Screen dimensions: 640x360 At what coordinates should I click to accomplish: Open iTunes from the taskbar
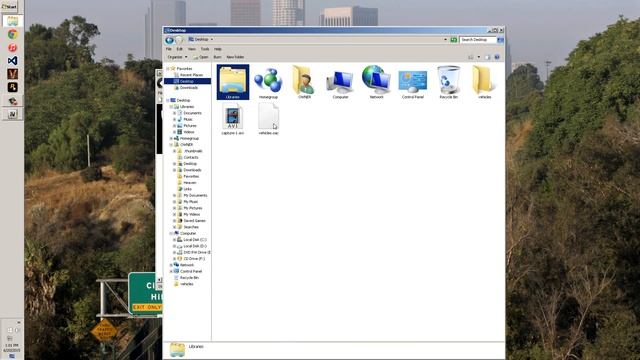click(x=12, y=47)
